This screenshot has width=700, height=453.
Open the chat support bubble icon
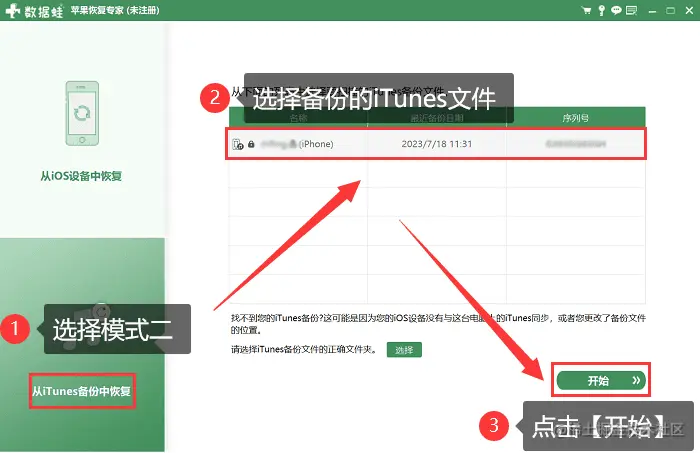616,10
